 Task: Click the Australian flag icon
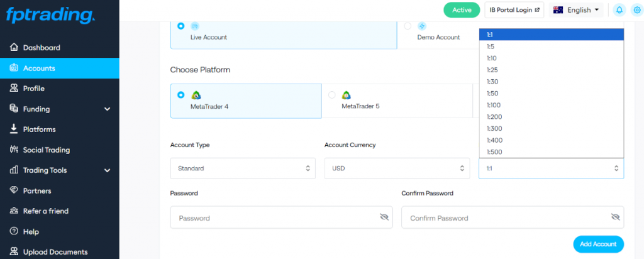click(558, 10)
